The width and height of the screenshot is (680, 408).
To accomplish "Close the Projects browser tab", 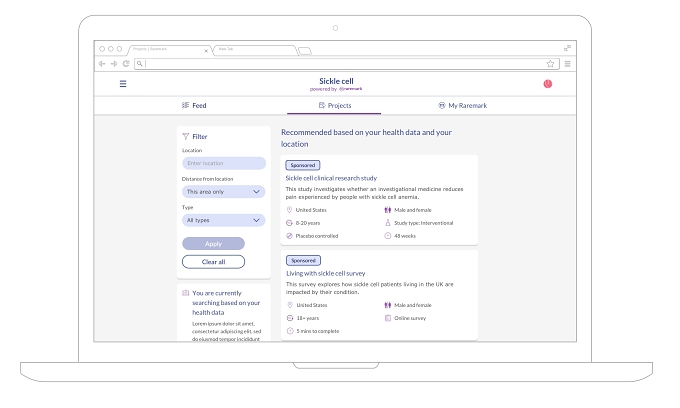I will [206, 51].
